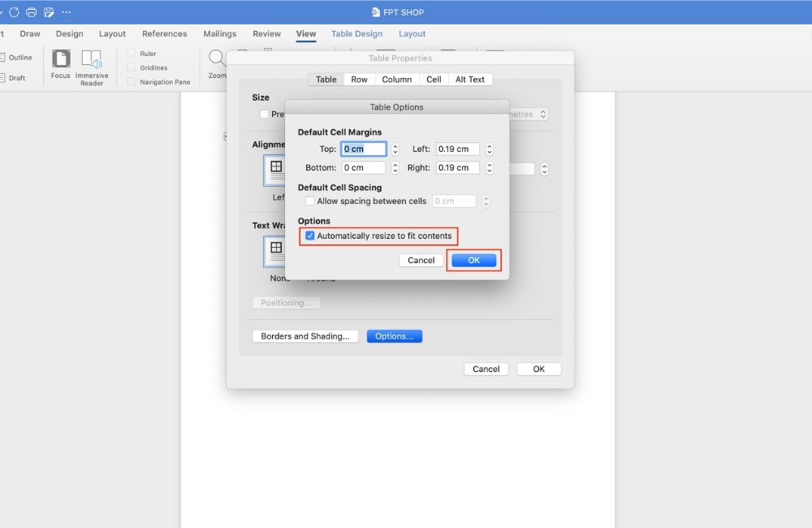
Task: Adjust the Top margin stepper arrows
Action: [x=395, y=149]
